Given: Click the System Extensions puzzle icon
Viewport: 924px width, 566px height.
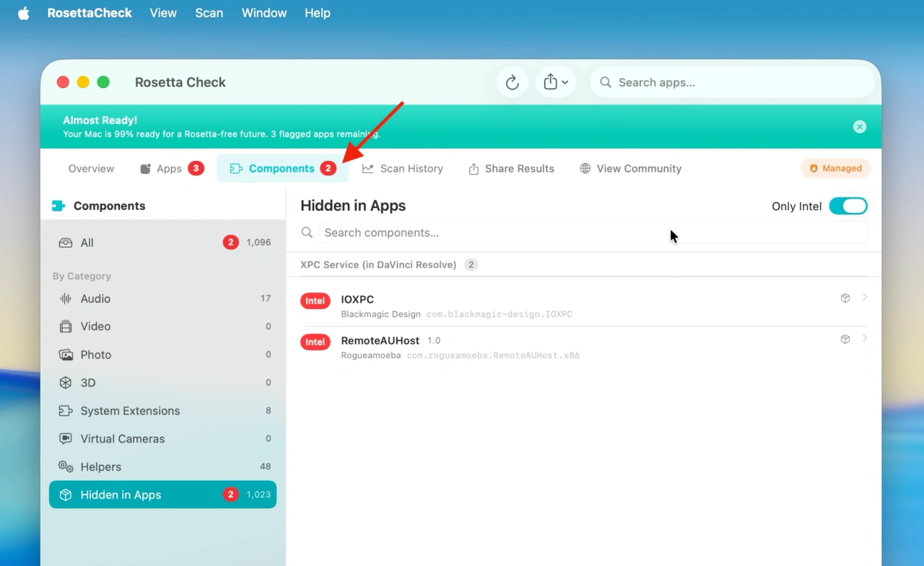Looking at the screenshot, I should click(66, 411).
